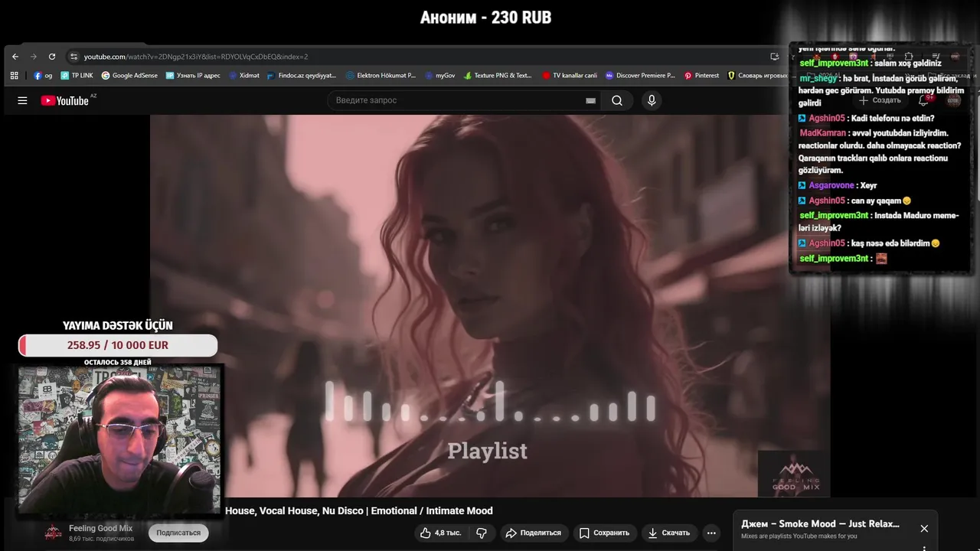Click the browser forward arrow
This screenshot has height=551, width=980.
point(34,57)
